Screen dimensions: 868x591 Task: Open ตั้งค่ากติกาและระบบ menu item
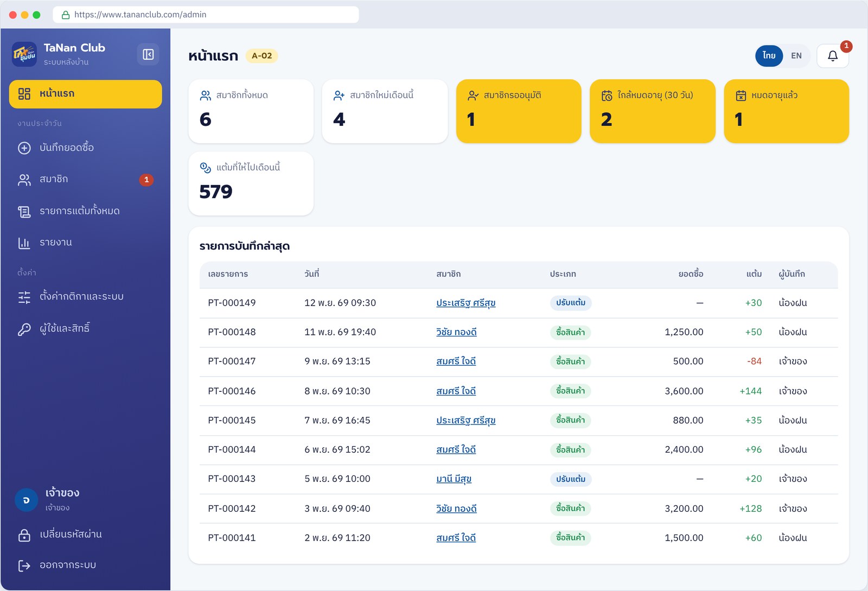pyautogui.click(x=85, y=296)
